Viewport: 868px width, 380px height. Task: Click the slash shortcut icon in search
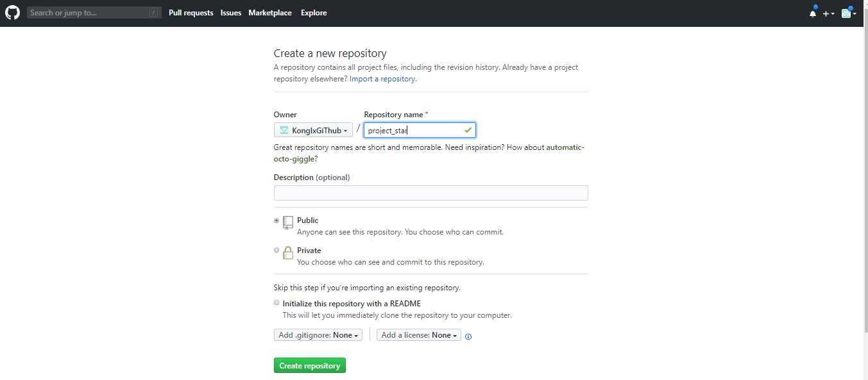[x=153, y=13]
